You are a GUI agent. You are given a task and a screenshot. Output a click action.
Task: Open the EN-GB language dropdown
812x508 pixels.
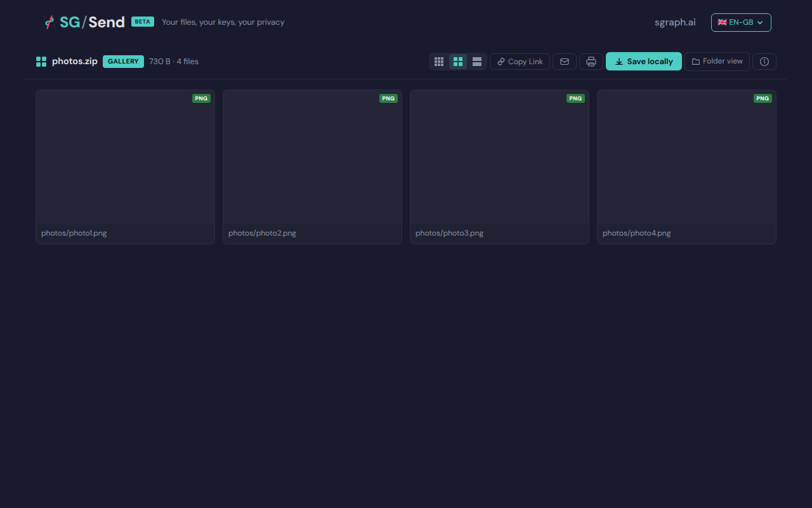click(x=740, y=22)
